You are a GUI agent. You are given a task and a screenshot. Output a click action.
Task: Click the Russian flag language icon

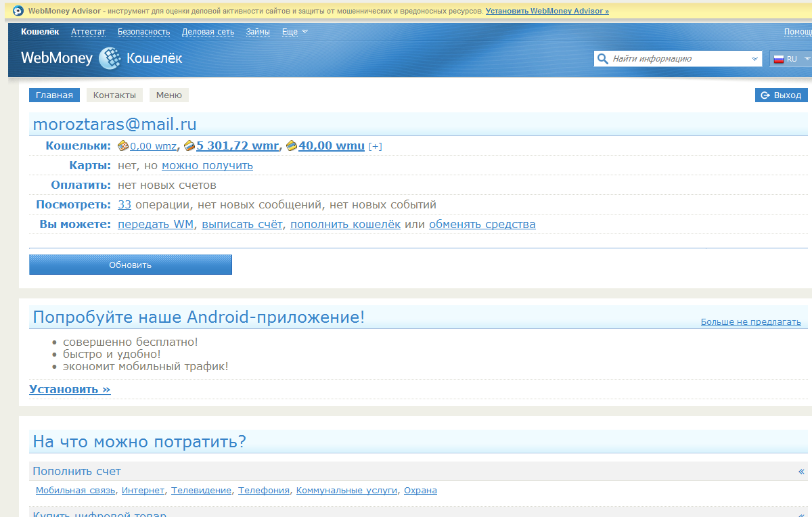tap(778, 59)
